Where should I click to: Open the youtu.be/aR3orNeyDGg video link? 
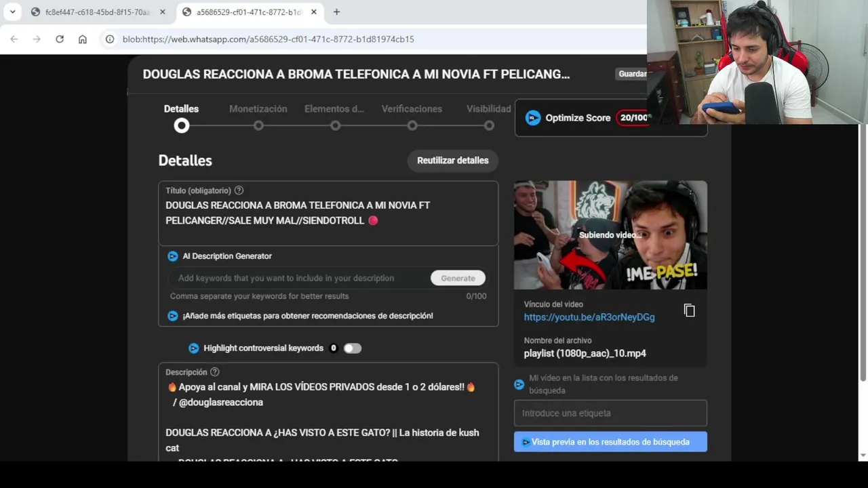pyautogui.click(x=589, y=317)
